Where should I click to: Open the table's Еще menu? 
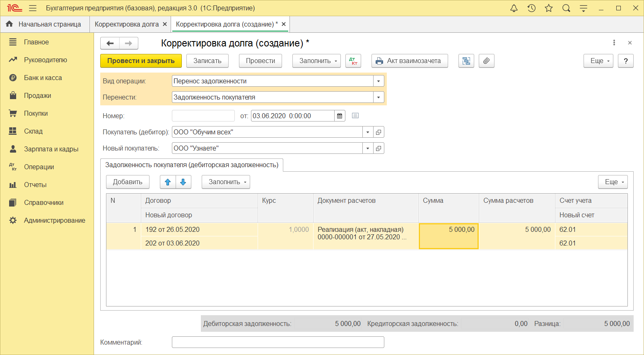pos(613,182)
